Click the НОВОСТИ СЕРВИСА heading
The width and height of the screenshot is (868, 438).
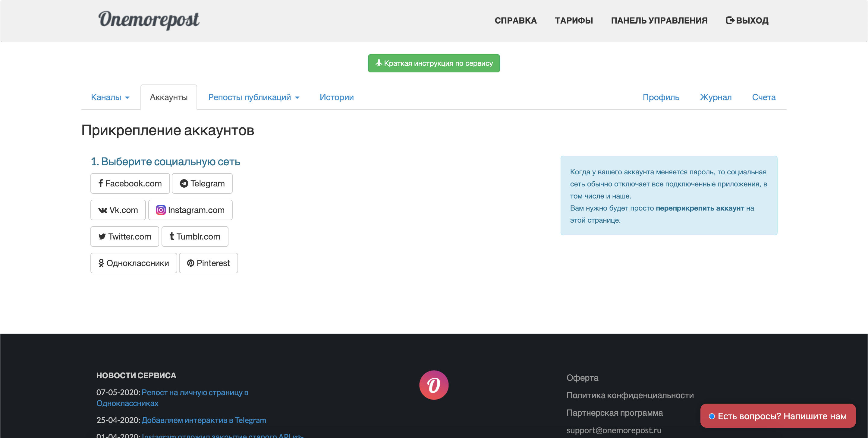pos(136,376)
